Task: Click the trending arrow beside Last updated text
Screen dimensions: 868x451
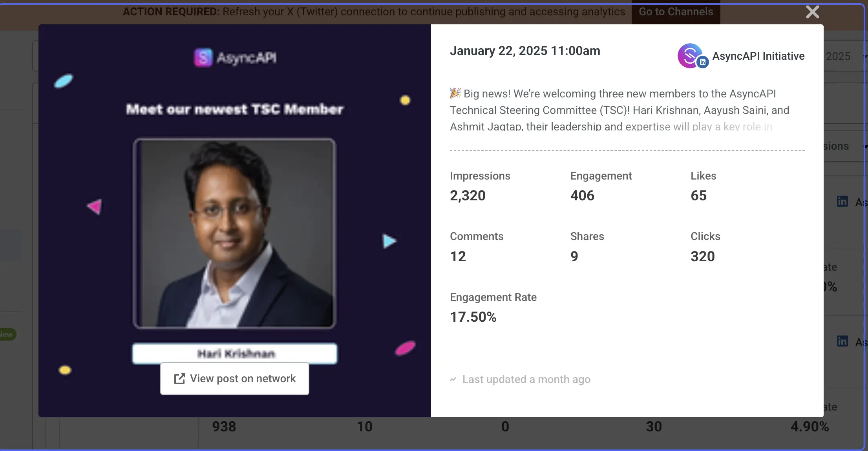Action: tap(453, 379)
